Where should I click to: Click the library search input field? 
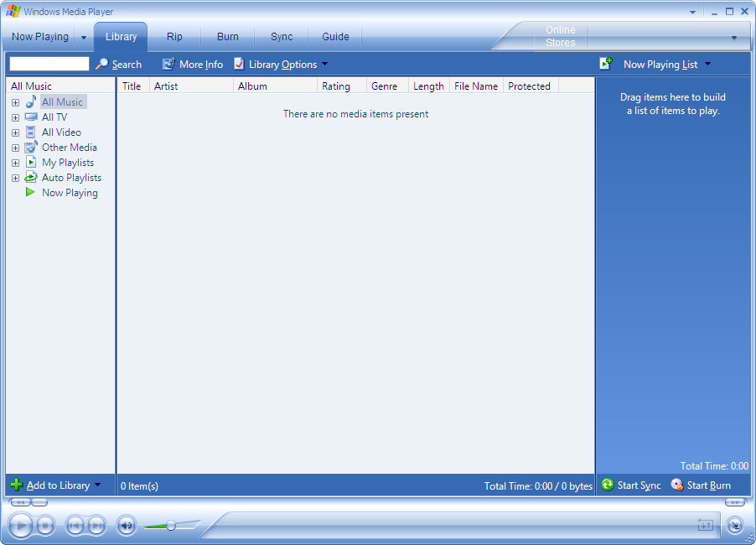click(x=49, y=64)
